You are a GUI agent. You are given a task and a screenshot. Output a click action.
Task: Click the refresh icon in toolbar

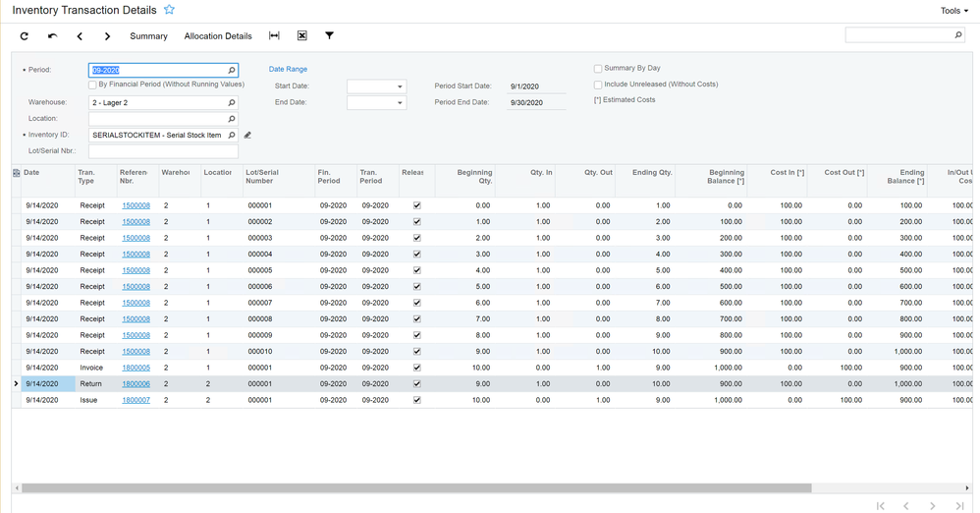pos(25,36)
